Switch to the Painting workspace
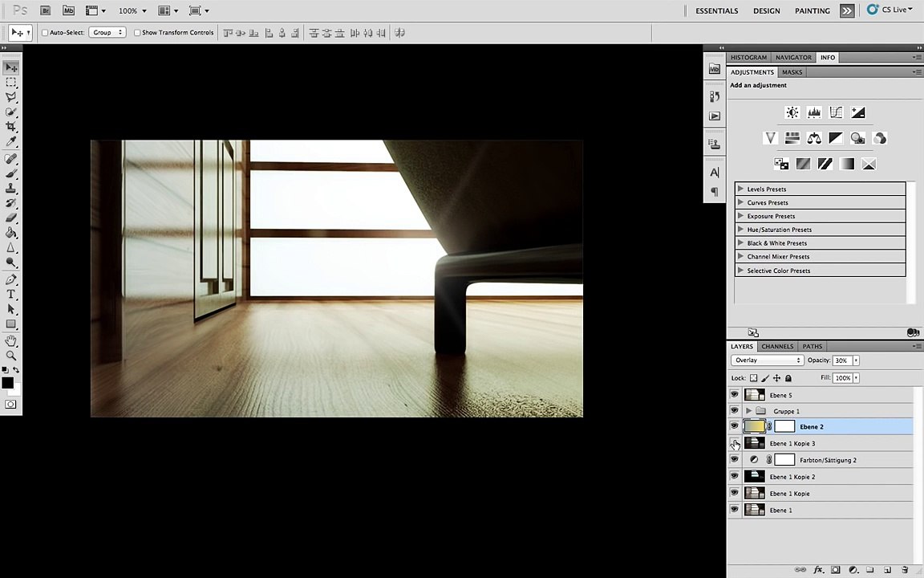Image resolution: width=924 pixels, height=578 pixels. tap(812, 10)
